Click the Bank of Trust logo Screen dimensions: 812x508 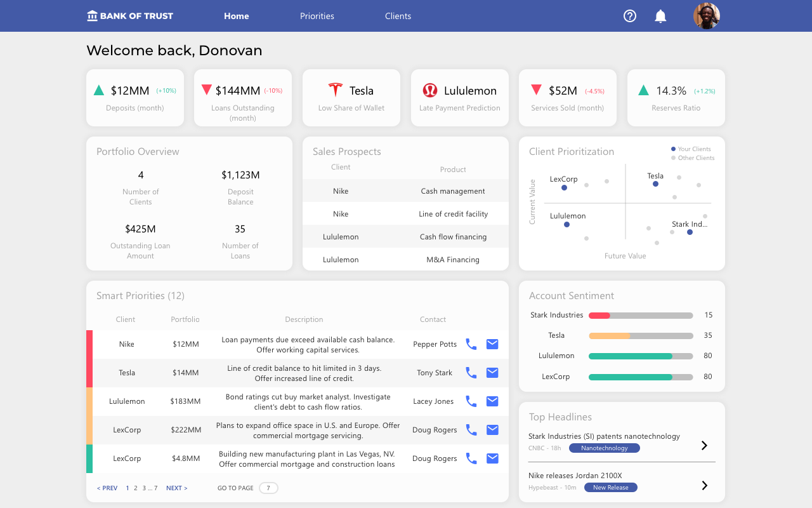[x=130, y=16]
